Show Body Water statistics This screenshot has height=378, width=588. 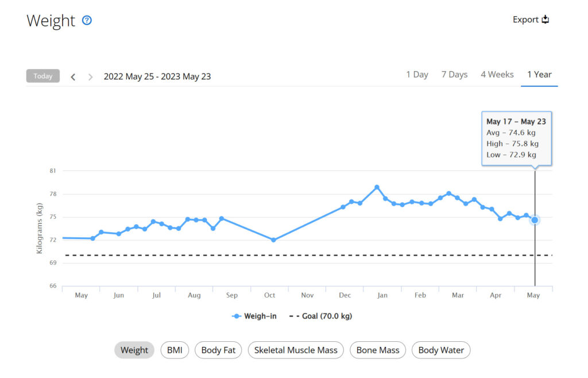(x=441, y=350)
